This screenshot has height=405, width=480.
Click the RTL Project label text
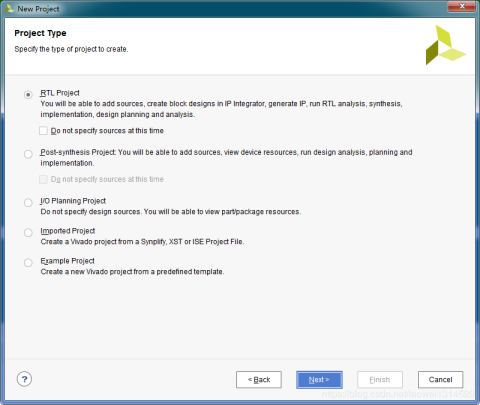click(60, 93)
